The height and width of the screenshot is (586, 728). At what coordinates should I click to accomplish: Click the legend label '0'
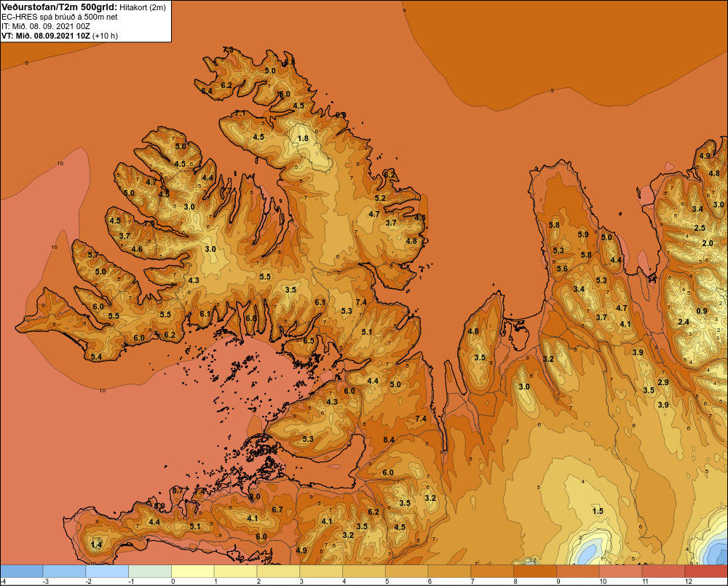pos(173,582)
